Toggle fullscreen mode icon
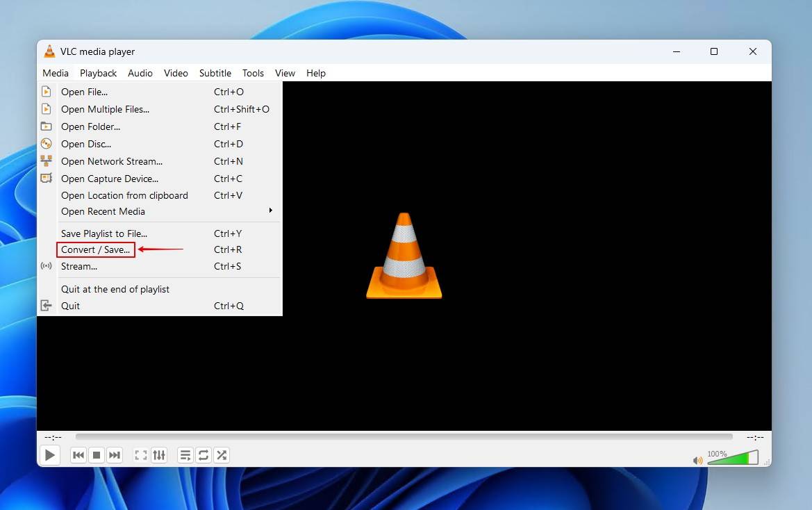 point(140,455)
